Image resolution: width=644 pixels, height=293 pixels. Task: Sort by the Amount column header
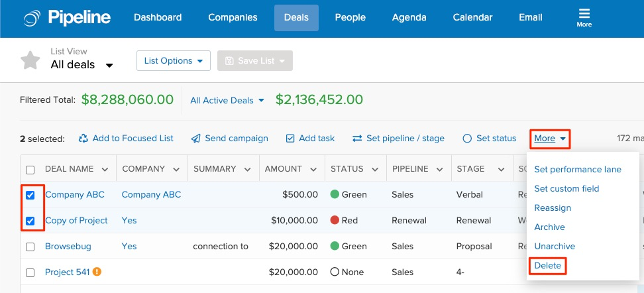[x=284, y=169]
